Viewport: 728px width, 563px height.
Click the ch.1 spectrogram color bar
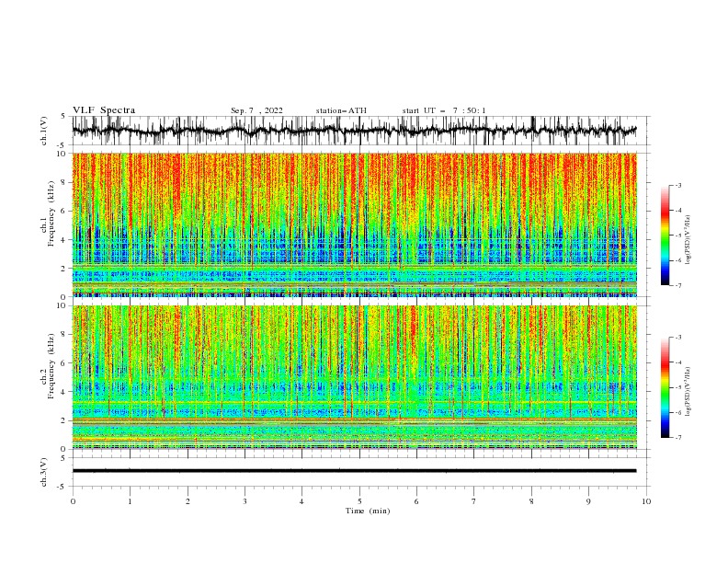665,236
